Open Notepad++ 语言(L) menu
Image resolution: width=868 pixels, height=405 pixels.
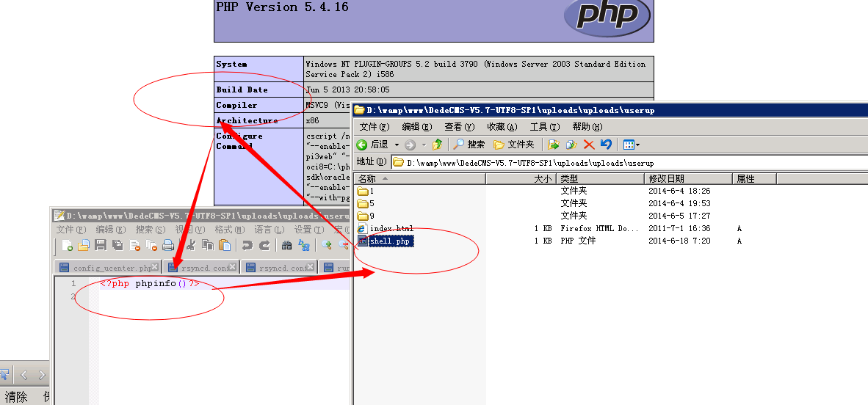click(x=270, y=230)
